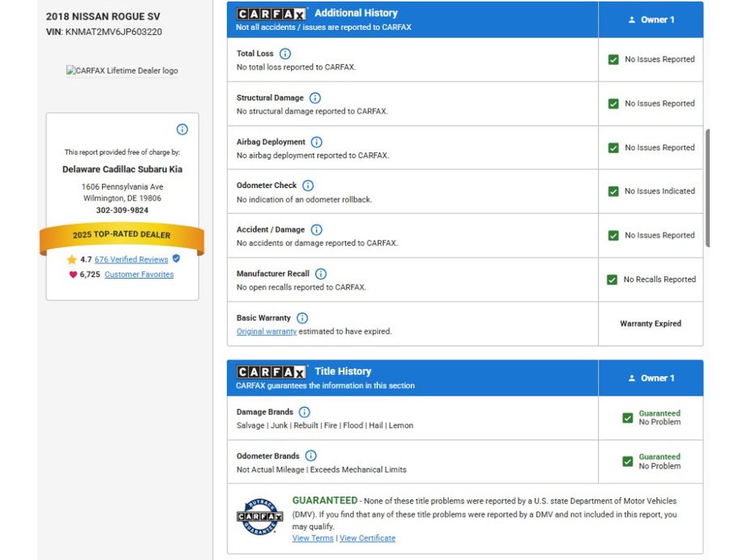This screenshot has height=560, width=747.
Task: Click the owner person icon in Additional History
Action: [x=632, y=19]
